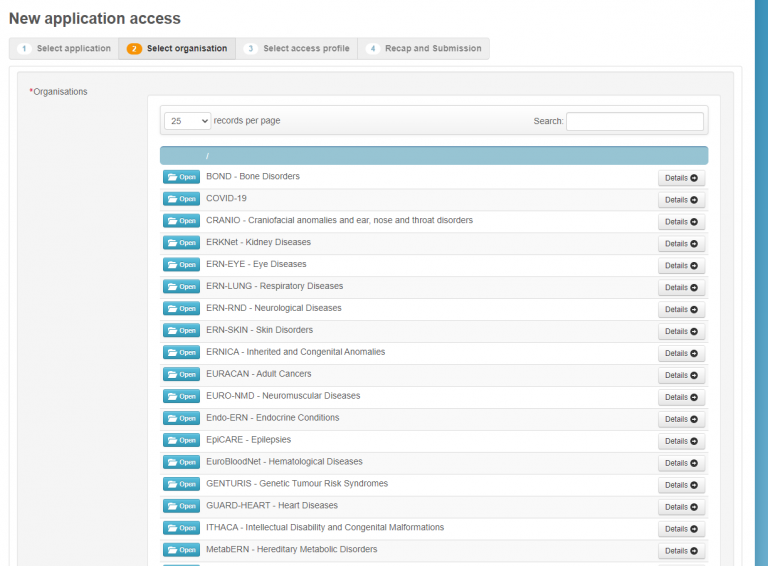The height and width of the screenshot is (566, 768).
Task: Open the GUARD-HEART - Heart Diseases organisation
Action: coord(181,506)
